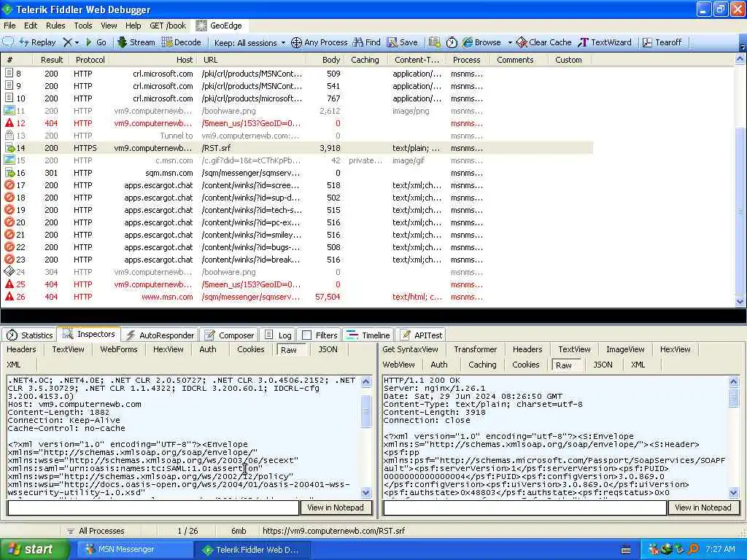Click c.msn.com host in session 15
Image resolution: width=747 pixels, height=560 pixels.
174,160
